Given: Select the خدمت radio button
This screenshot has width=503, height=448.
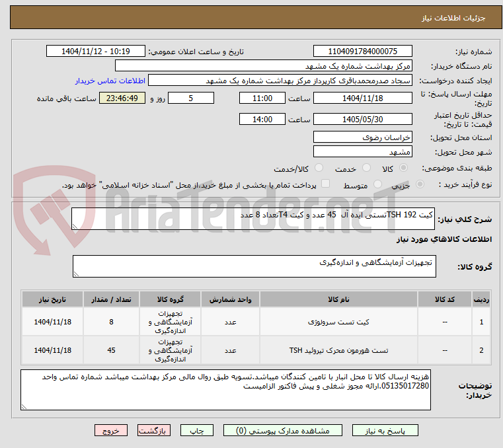Looking at the screenshot, I should click(x=366, y=168).
